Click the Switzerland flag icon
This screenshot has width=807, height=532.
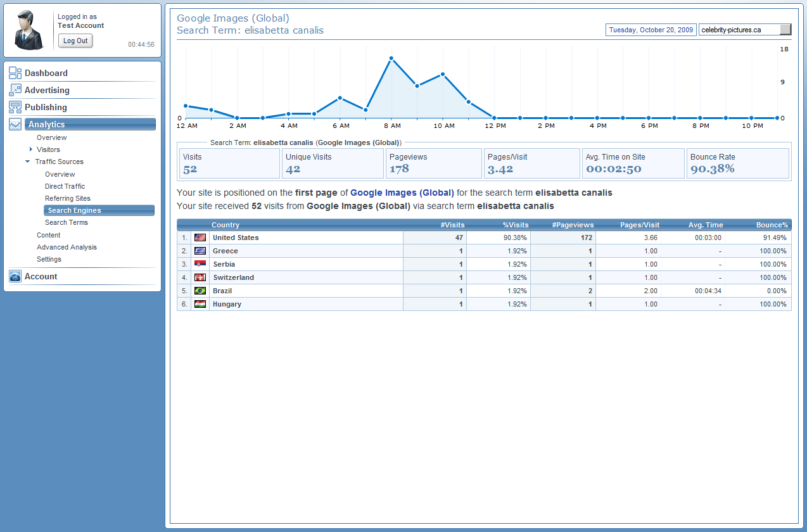point(200,277)
